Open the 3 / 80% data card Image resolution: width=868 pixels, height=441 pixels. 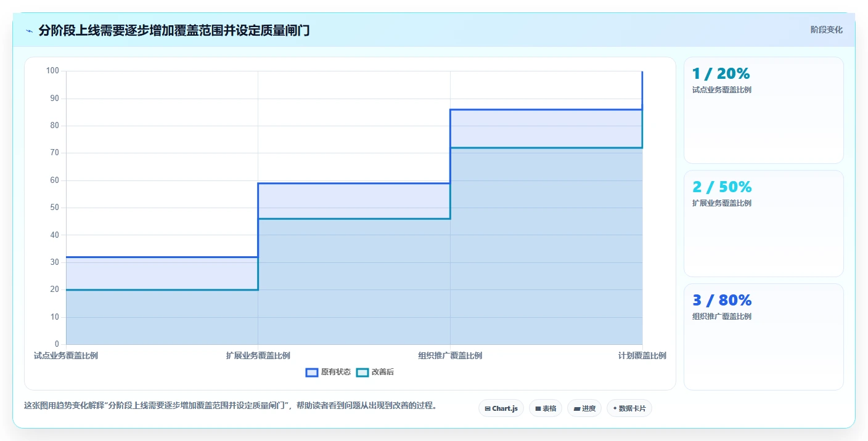pos(764,337)
